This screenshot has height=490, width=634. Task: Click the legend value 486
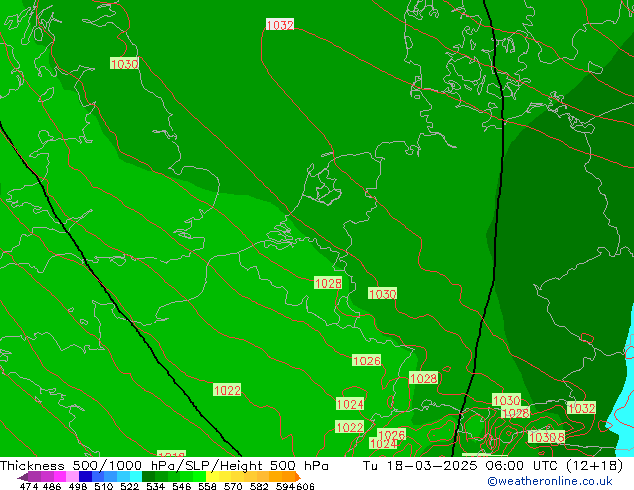pyautogui.click(x=52, y=486)
